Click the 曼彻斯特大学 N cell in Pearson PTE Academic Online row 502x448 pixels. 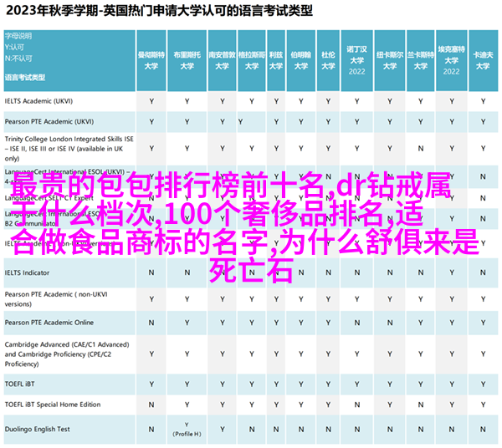click(x=151, y=323)
